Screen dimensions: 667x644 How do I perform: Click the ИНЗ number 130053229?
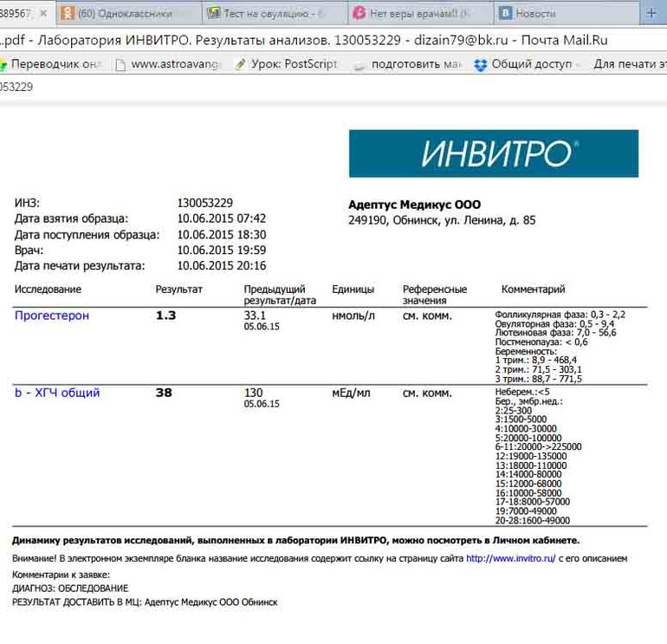pyautogui.click(x=205, y=203)
